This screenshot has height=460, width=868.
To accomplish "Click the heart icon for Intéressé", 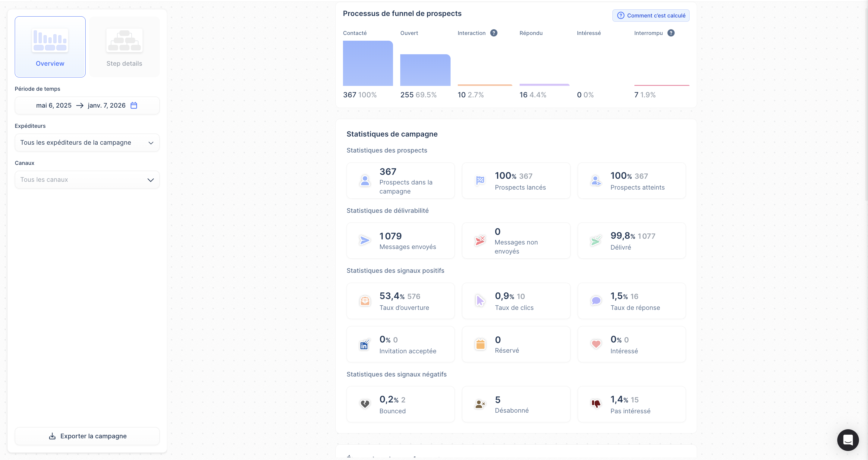I will pos(596,344).
